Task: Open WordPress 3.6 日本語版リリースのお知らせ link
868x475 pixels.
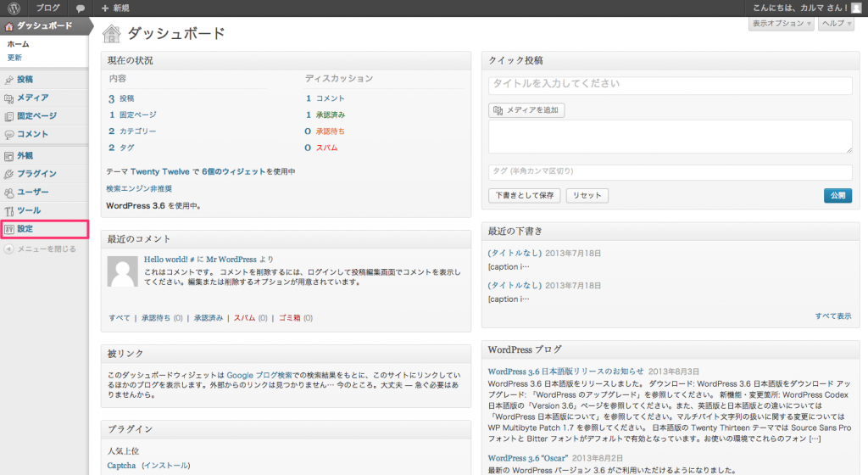Action: pos(565,372)
